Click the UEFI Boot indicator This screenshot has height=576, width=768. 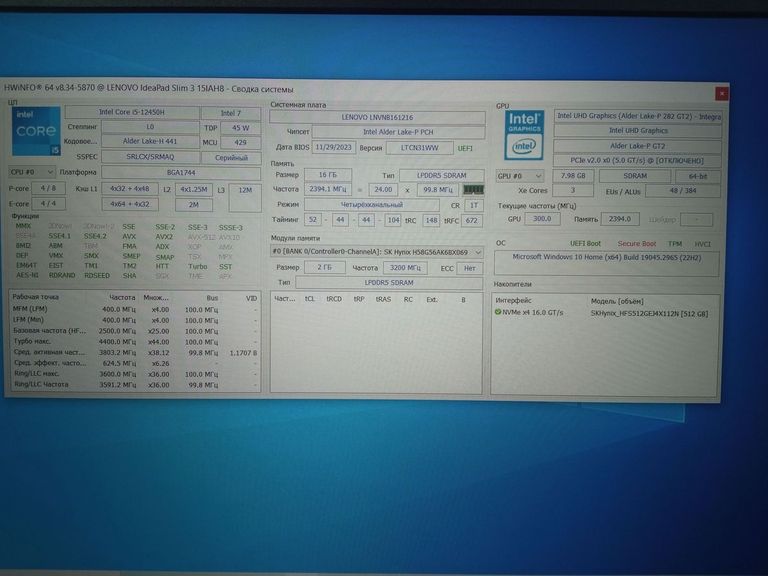(x=585, y=243)
